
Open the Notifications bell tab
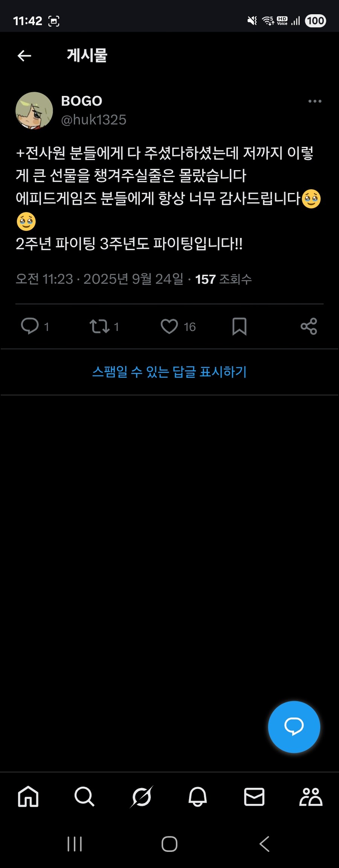coord(198,797)
